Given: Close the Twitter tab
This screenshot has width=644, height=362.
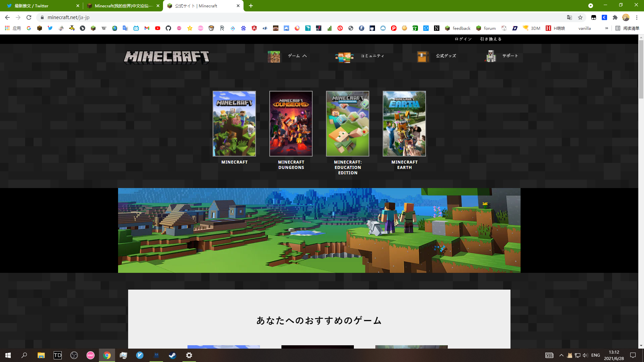Looking at the screenshot, I should click(x=78, y=6).
